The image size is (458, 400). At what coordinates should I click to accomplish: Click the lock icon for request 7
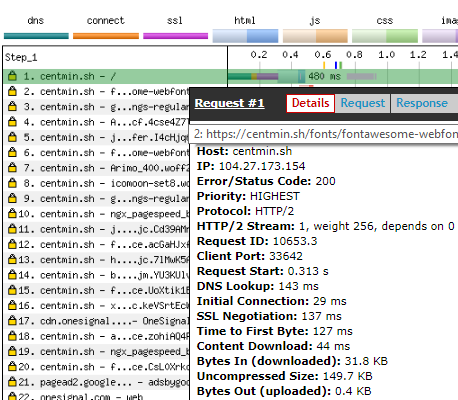pyautogui.click(x=12, y=168)
